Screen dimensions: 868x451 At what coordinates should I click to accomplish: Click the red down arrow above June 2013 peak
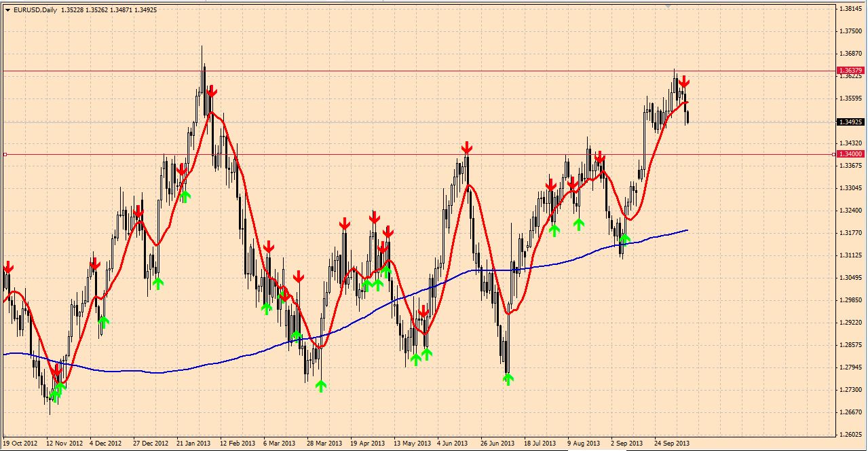[466, 148]
